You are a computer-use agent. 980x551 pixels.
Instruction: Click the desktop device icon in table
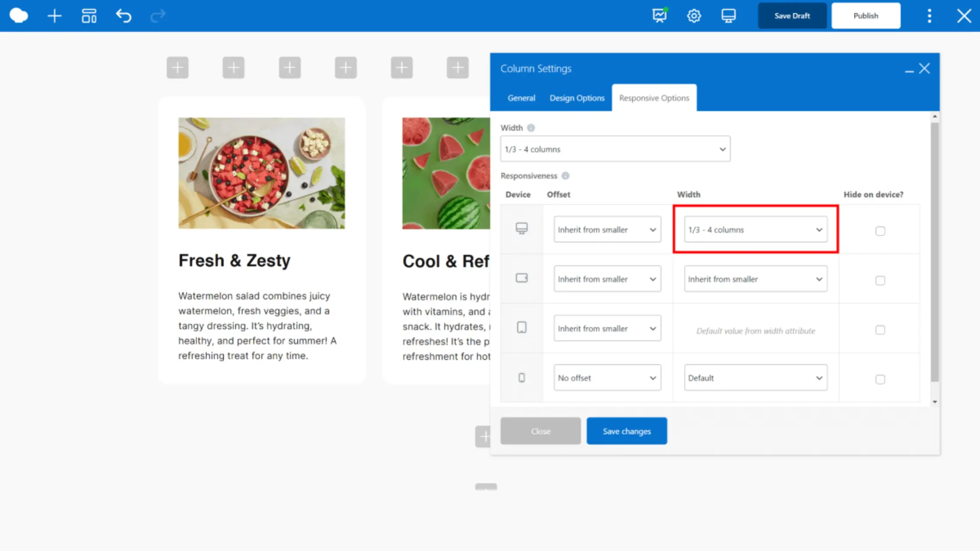pyautogui.click(x=521, y=228)
